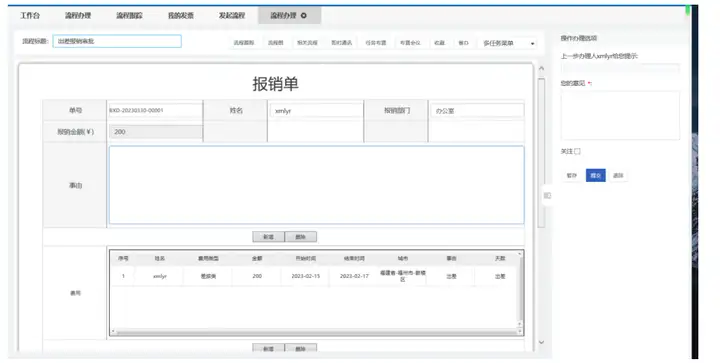The height and width of the screenshot is (363, 720).
Task: Click the form's scroll-down chevron arrow
Action: click(x=541, y=342)
